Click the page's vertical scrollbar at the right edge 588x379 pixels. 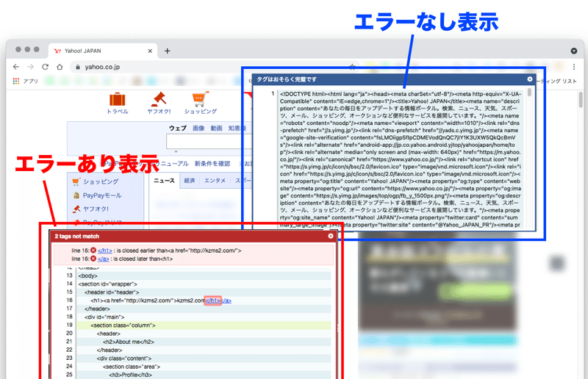click(x=581, y=100)
